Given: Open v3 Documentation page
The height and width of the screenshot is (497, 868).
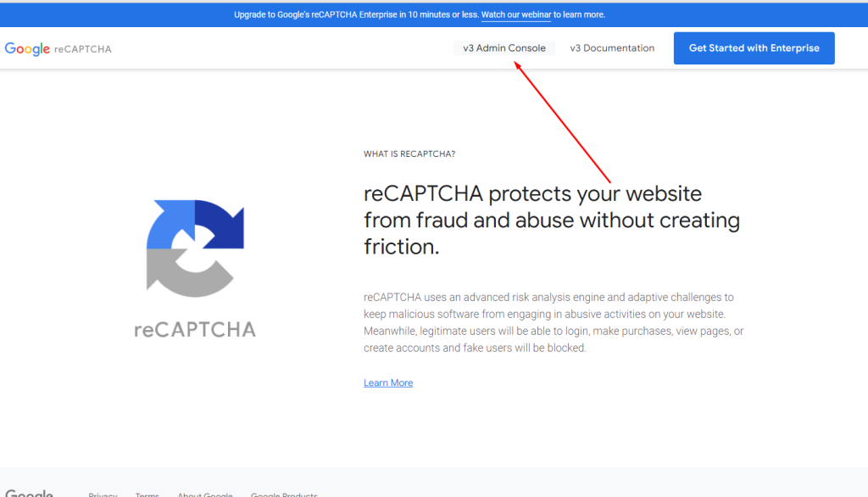Looking at the screenshot, I should (612, 48).
